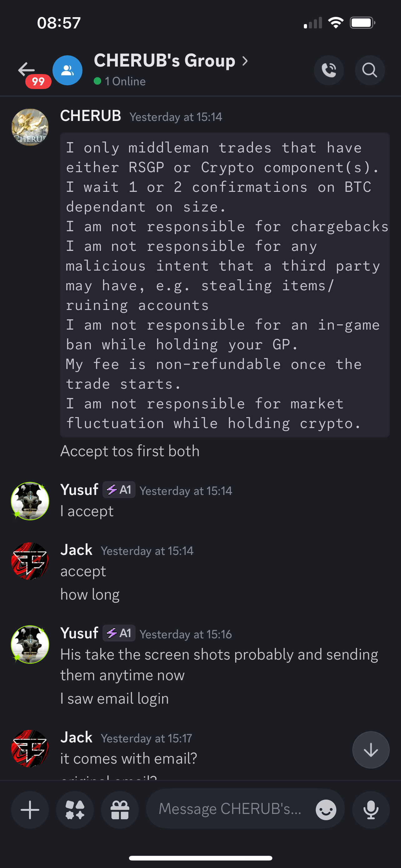Open the gift icon
Screen dimensions: 401x868
[120, 810]
